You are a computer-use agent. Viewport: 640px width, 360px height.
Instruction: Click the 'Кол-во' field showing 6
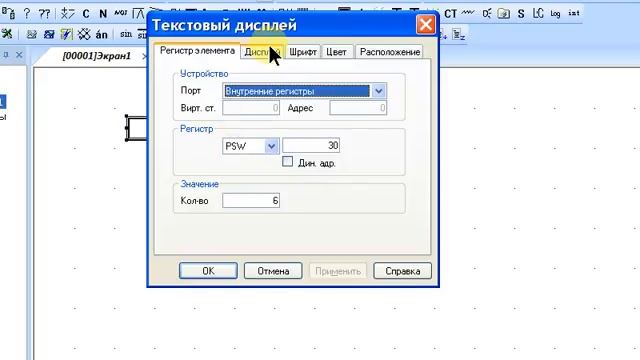click(251, 200)
